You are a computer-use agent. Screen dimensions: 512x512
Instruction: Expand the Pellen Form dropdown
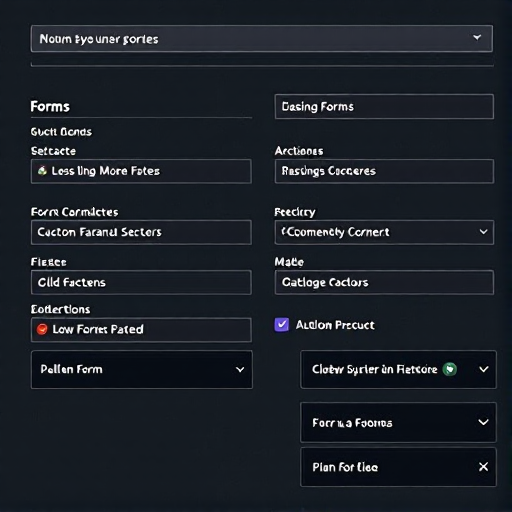coord(240,369)
